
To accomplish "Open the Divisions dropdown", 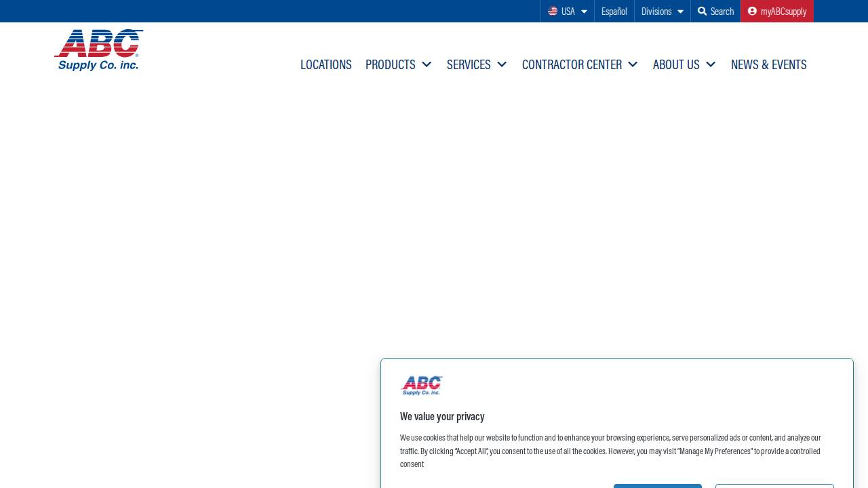I will pos(662,11).
